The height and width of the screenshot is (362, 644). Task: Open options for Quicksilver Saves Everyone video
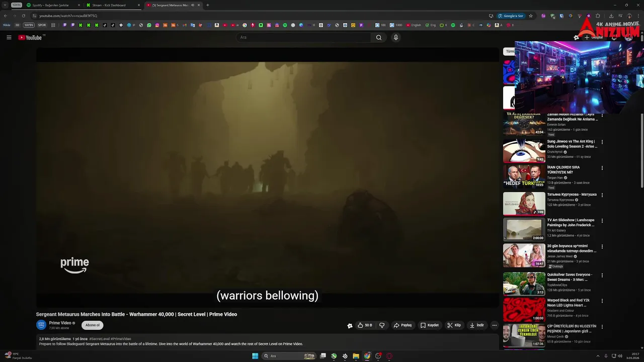click(602, 276)
